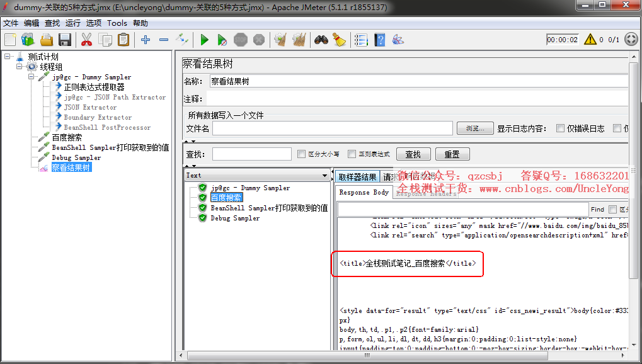Select BeanShell Sampler打印获取到的值 result entry
The image size is (642, 364).
pyautogui.click(x=269, y=208)
